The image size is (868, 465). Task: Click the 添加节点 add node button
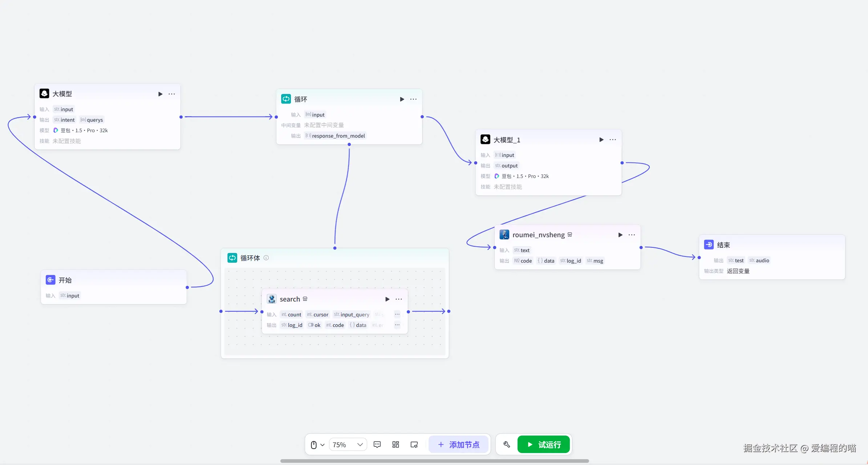pyautogui.click(x=458, y=445)
